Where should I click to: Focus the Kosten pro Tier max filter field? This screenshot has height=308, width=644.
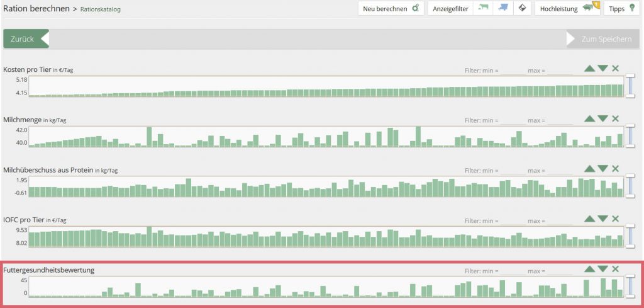point(560,71)
